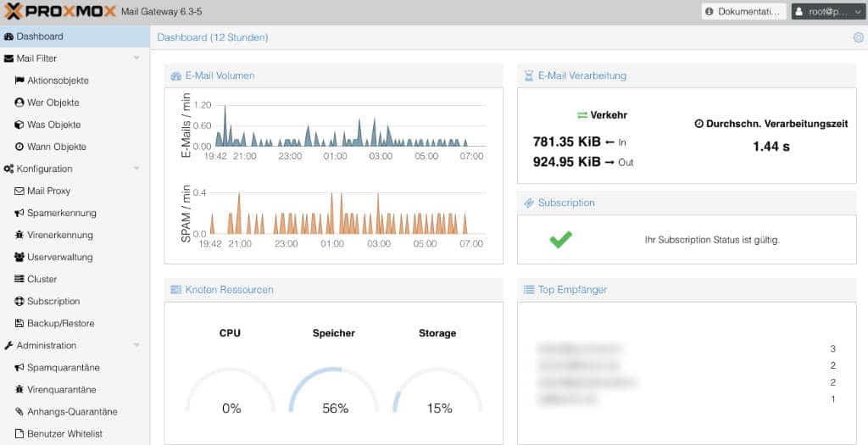868x445 pixels.
Task: Collapse the Konfiguration section arrow
Action: (136, 169)
